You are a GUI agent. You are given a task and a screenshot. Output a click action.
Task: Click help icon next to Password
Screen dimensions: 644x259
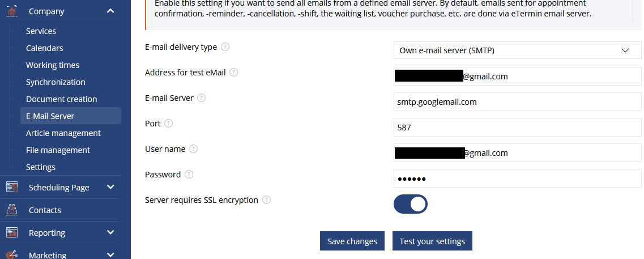[x=189, y=175]
